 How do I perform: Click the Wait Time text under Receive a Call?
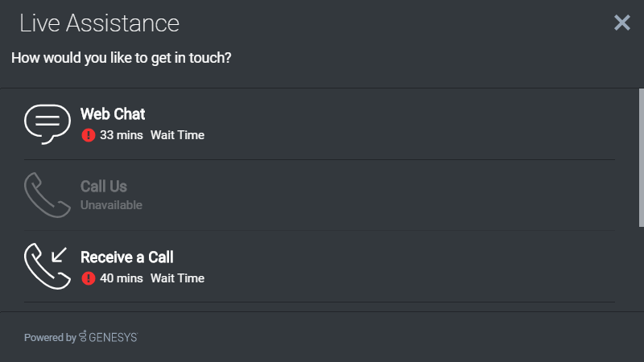click(177, 278)
